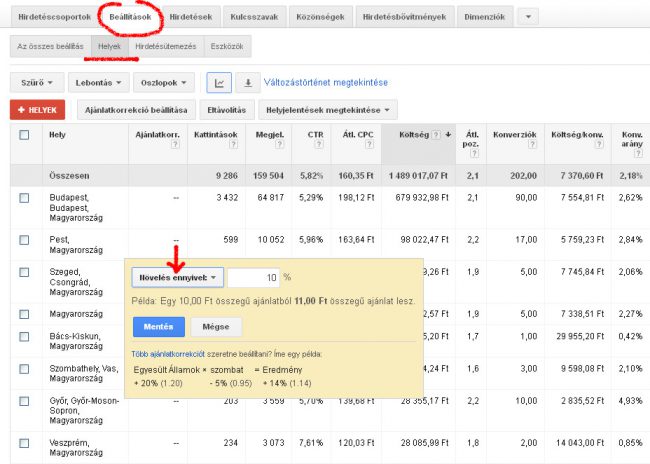Open the Több ajánlatkorrekciót link
This screenshot has height=464, width=650.
point(168,354)
